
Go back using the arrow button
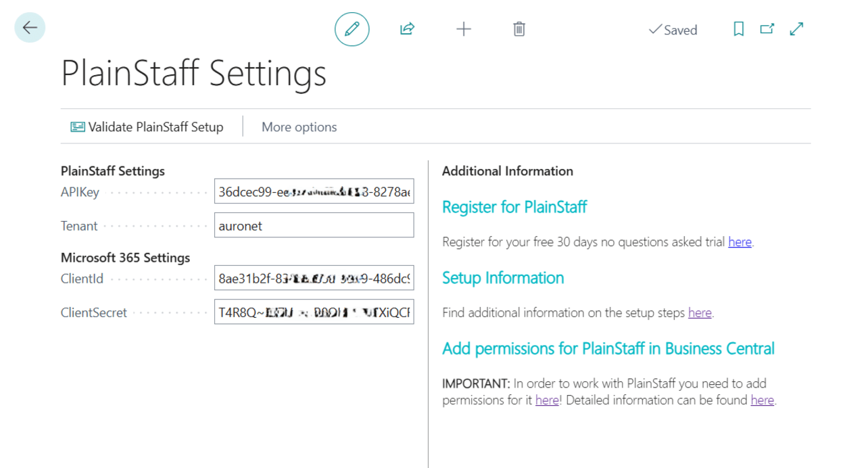[30, 28]
